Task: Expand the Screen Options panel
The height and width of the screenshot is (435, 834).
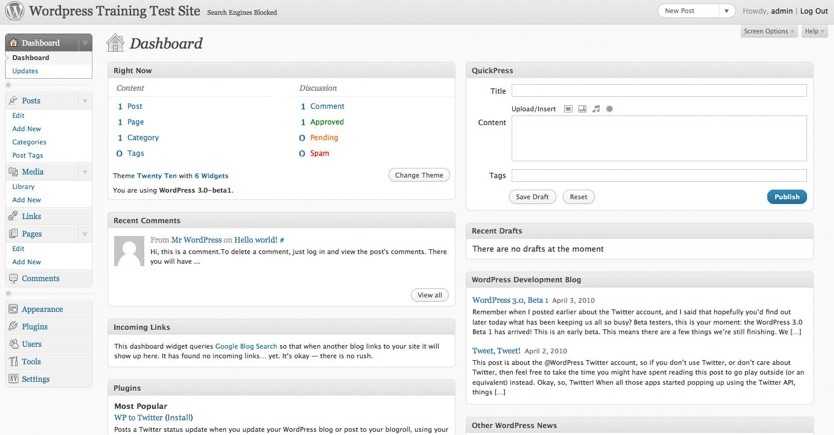Action: click(769, 31)
